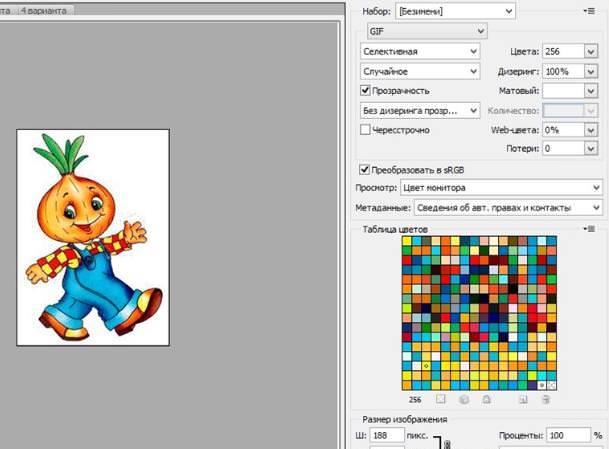Select the transparent swatch ending the color table
Viewport: 609px width, 449px height.
click(552, 385)
